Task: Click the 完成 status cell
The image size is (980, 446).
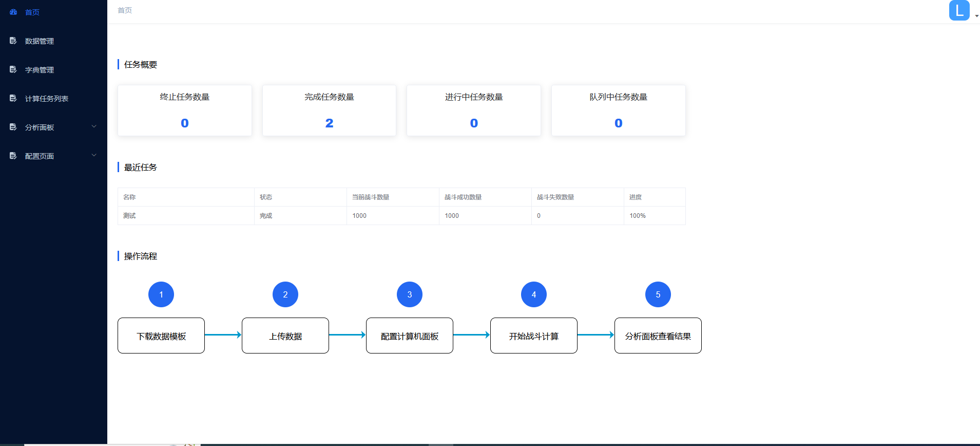Action: 300,216
